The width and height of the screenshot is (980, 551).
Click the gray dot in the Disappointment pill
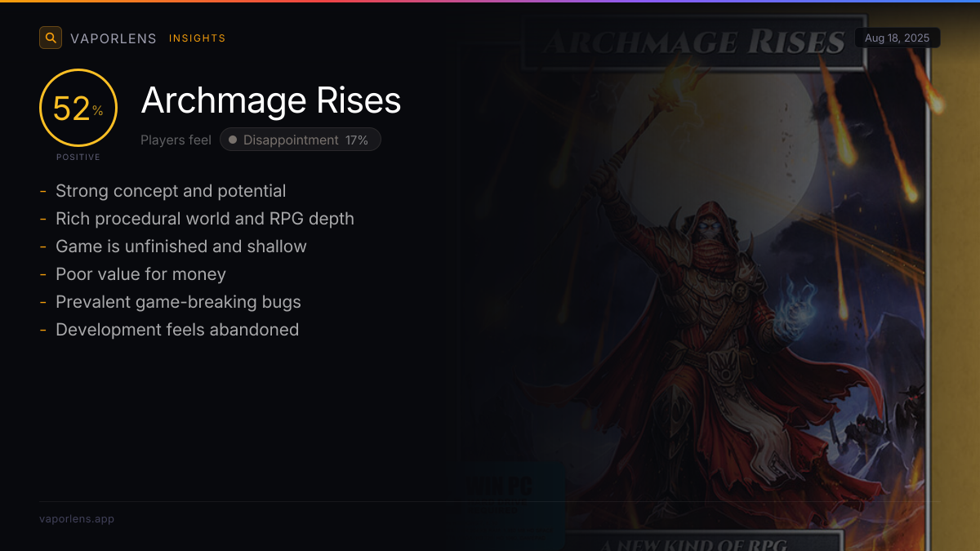pyautogui.click(x=233, y=140)
